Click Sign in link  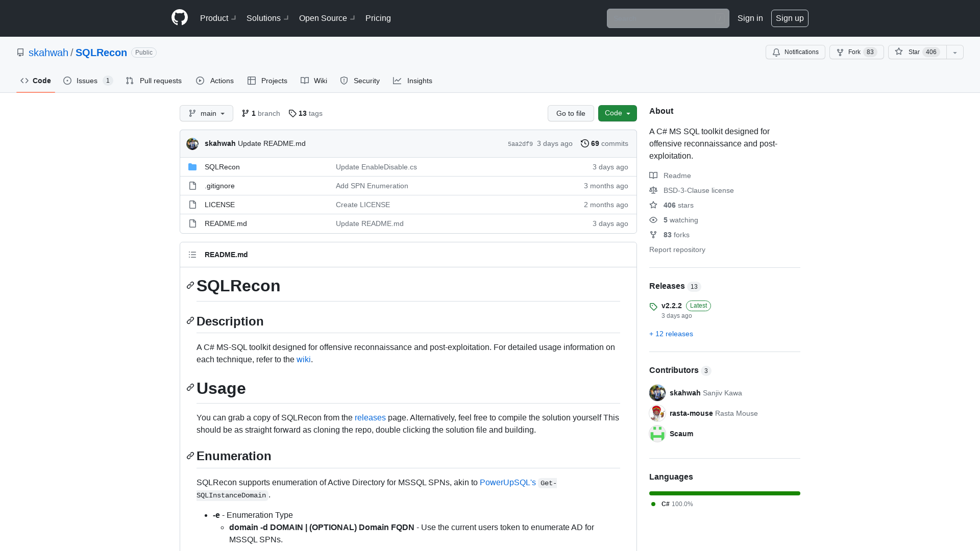point(750,18)
